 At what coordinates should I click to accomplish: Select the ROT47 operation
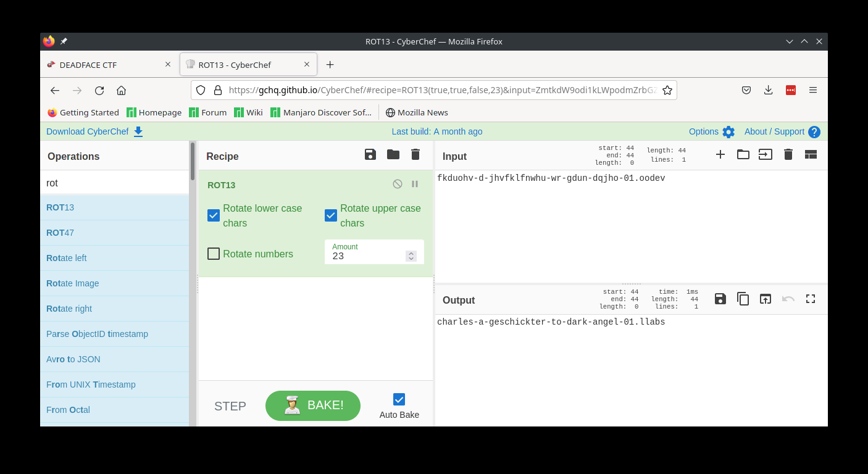[115, 233]
